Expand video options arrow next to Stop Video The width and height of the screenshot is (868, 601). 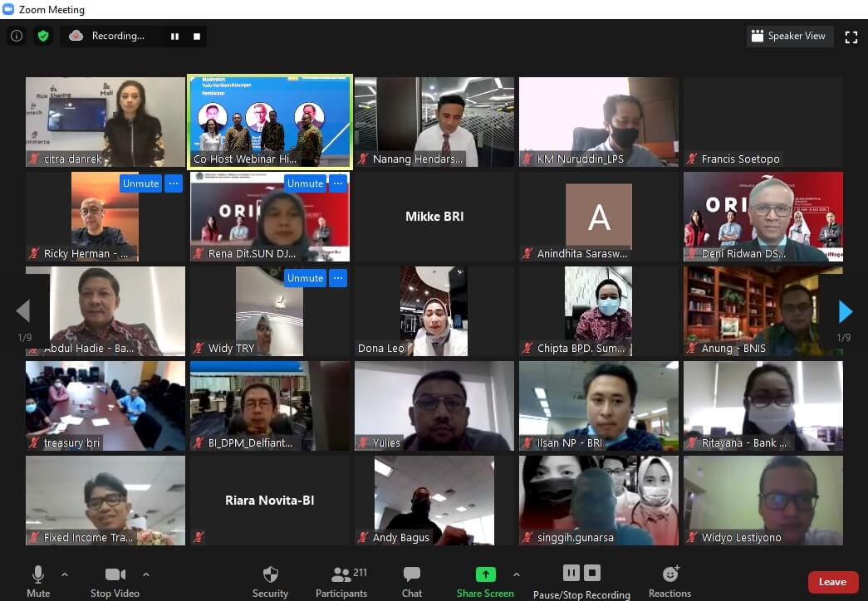(146, 574)
